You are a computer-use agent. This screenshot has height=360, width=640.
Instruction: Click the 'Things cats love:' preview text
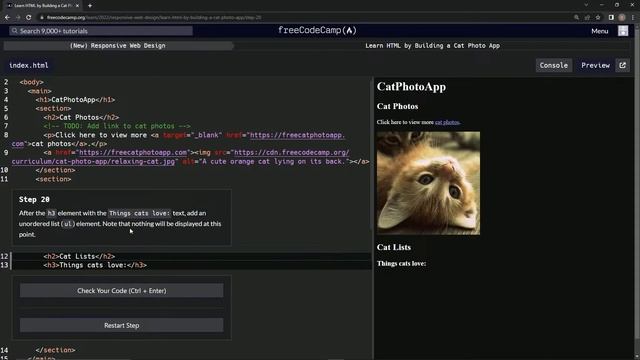pyautogui.click(x=401, y=264)
